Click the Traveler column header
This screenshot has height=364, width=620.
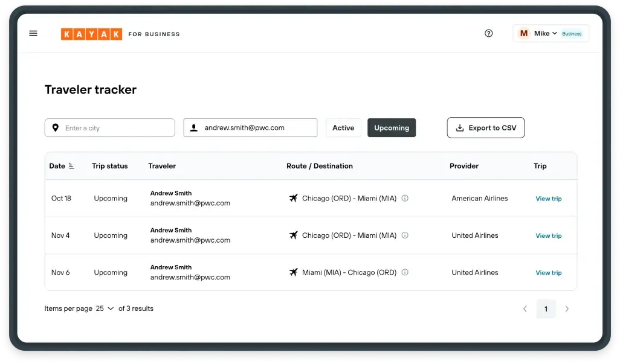(162, 166)
